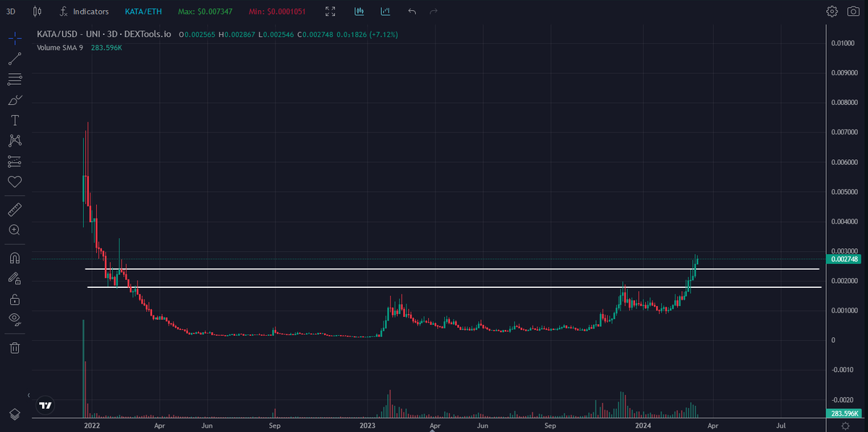The height and width of the screenshot is (432, 868).
Task: Open the fx Indicators dialog
Action: [85, 12]
